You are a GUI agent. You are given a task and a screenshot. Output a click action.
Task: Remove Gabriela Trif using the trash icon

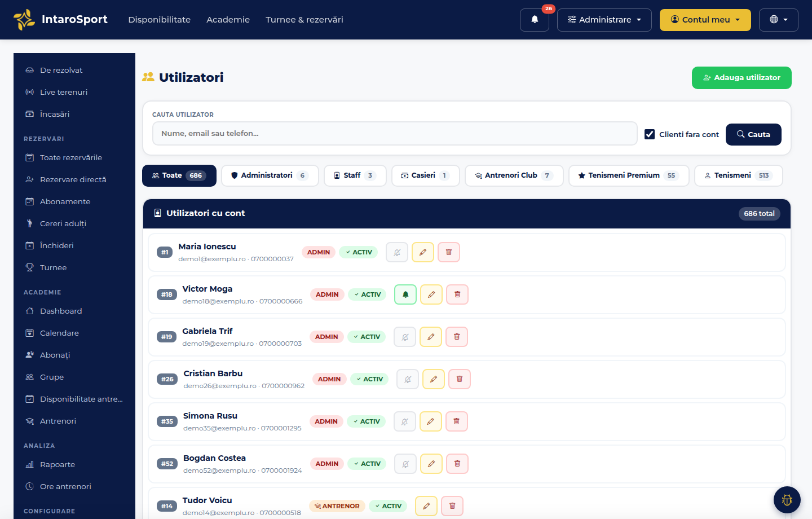(457, 337)
